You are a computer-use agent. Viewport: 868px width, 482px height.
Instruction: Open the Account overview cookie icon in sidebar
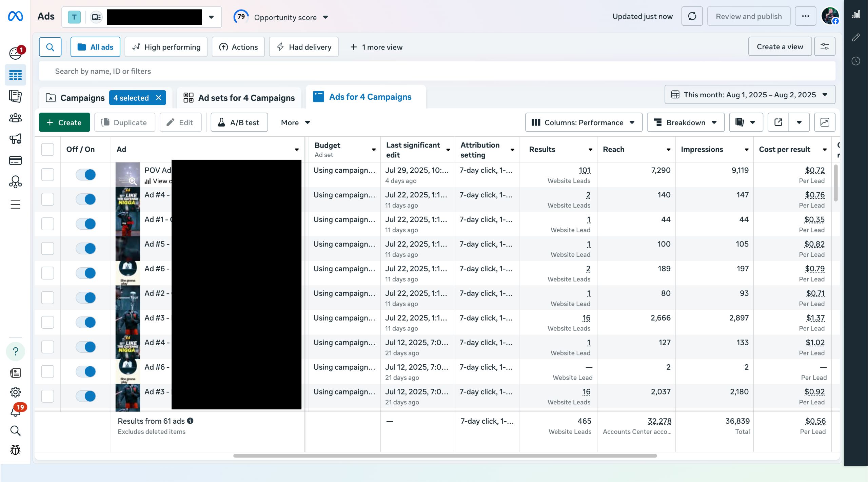pyautogui.click(x=15, y=53)
